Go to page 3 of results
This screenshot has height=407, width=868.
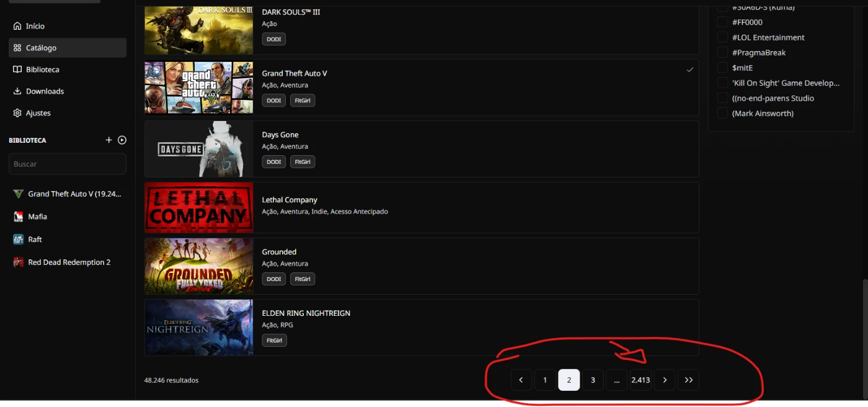pos(593,380)
